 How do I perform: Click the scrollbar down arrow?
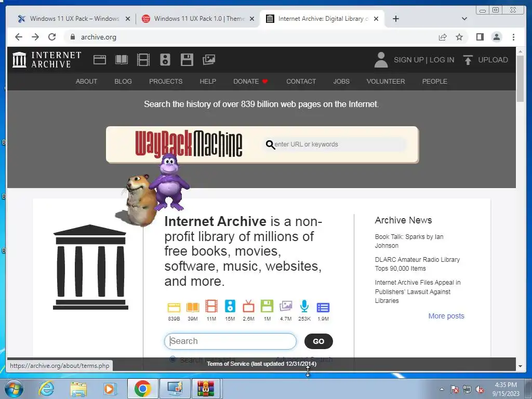(520, 366)
